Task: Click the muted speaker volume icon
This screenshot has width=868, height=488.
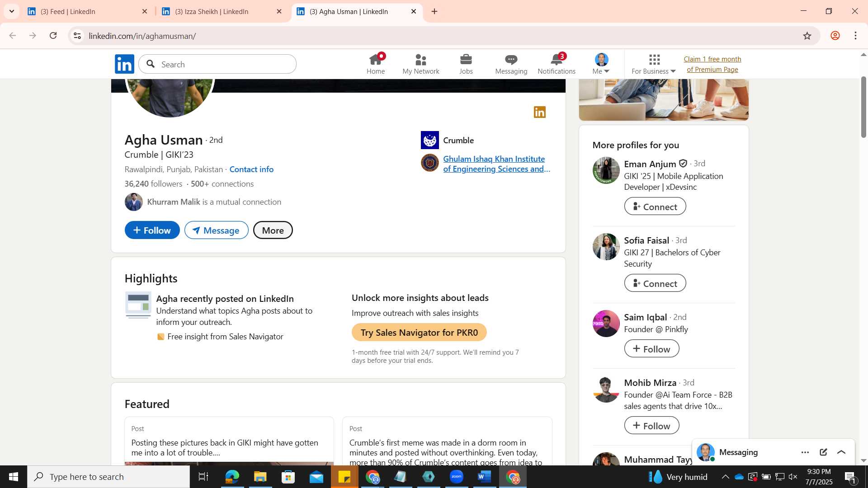Action: 793,477
